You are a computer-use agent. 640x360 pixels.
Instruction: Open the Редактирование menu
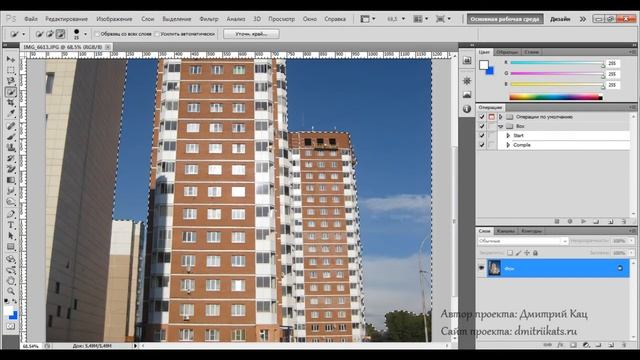(x=66, y=19)
